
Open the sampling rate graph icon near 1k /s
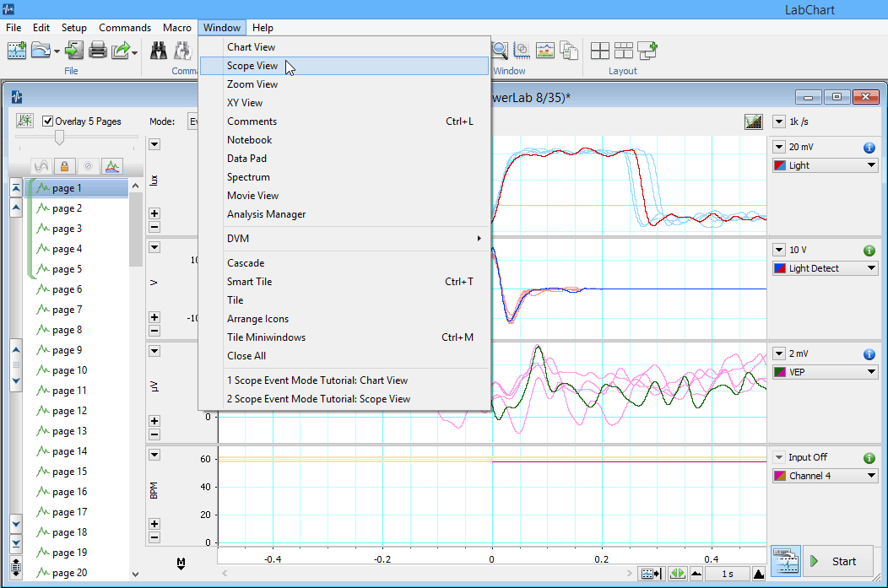click(753, 121)
